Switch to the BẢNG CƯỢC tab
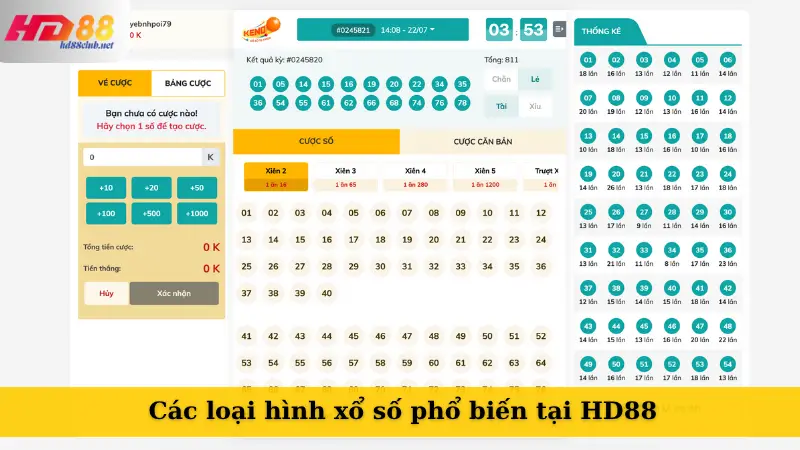The image size is (800, 450). pyautogui.click(x=188, y=83)
